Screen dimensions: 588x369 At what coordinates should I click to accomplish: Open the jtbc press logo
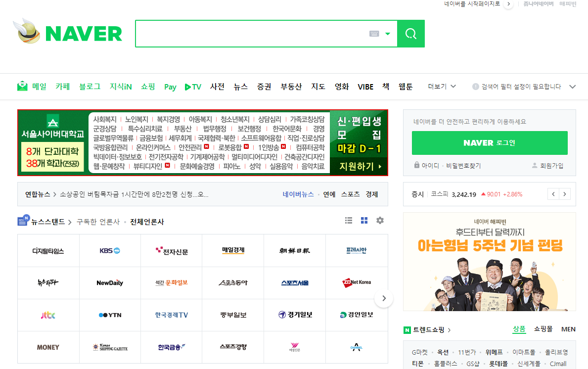point(48,315)
